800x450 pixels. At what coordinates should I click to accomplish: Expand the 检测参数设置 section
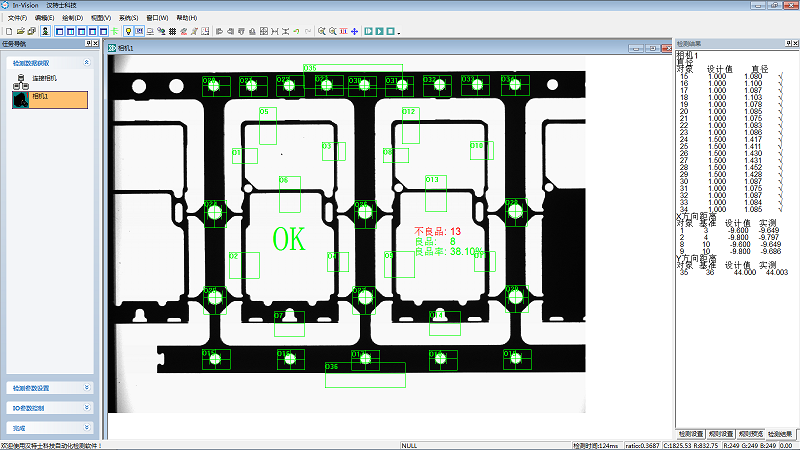click(x=86, y=387)
